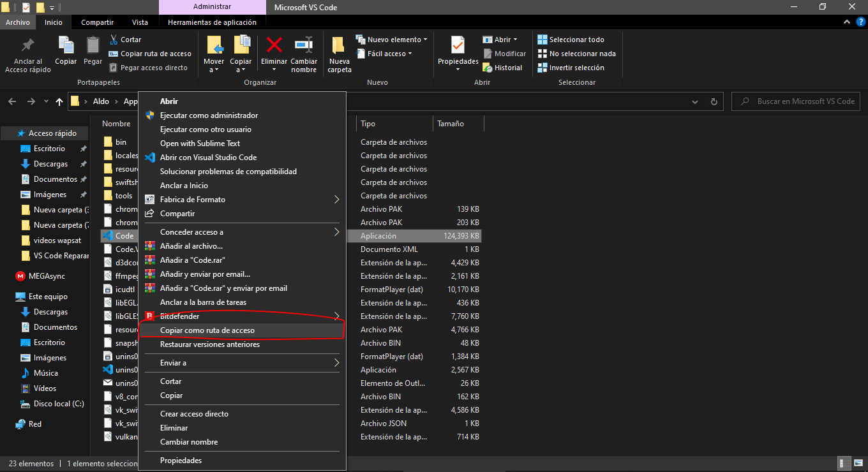Image resolution: width=868 pixels, height=472 pixels.
Task: Open Este equipo in the sidebar
Action: pos(44,296)
